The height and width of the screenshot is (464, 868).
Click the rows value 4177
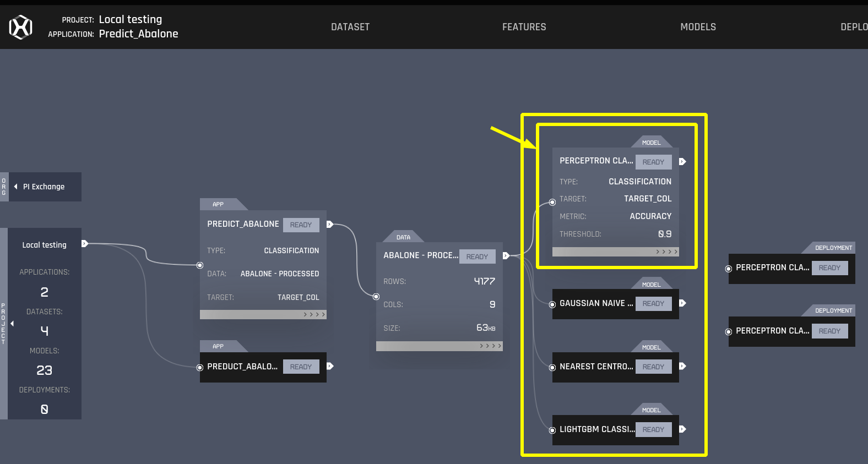point(485,281)
